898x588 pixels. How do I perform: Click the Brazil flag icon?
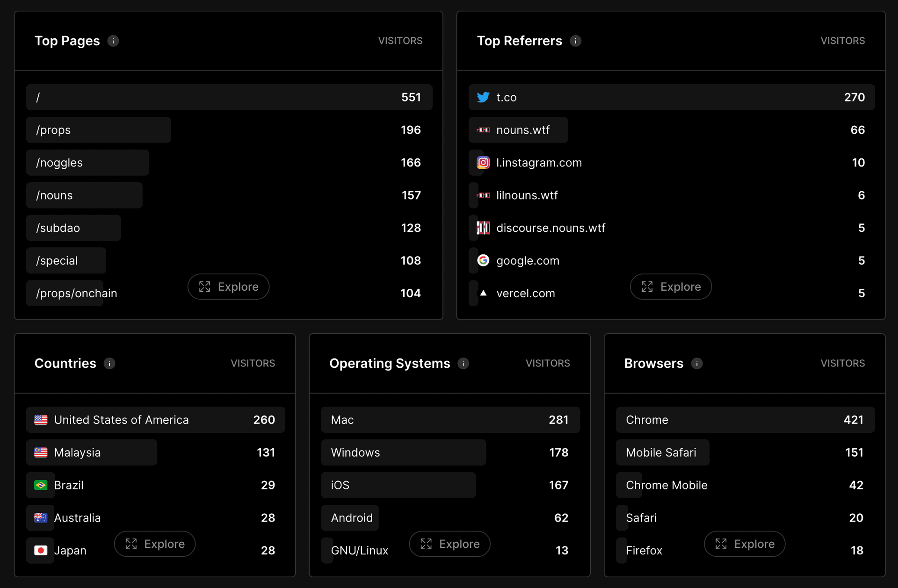41,485
